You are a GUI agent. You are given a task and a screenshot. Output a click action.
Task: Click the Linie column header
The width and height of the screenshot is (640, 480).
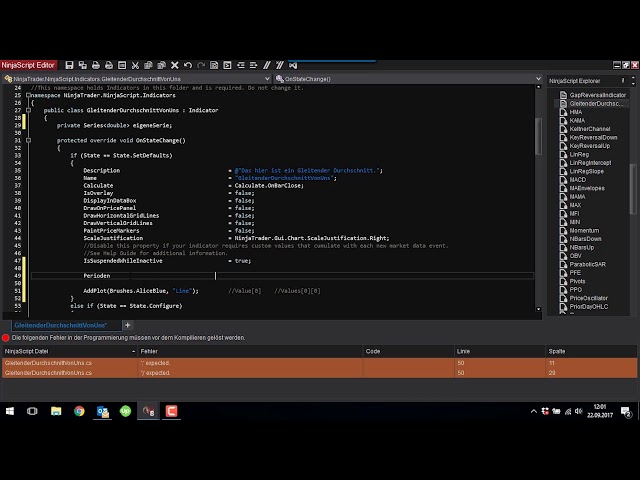[463, 351]
